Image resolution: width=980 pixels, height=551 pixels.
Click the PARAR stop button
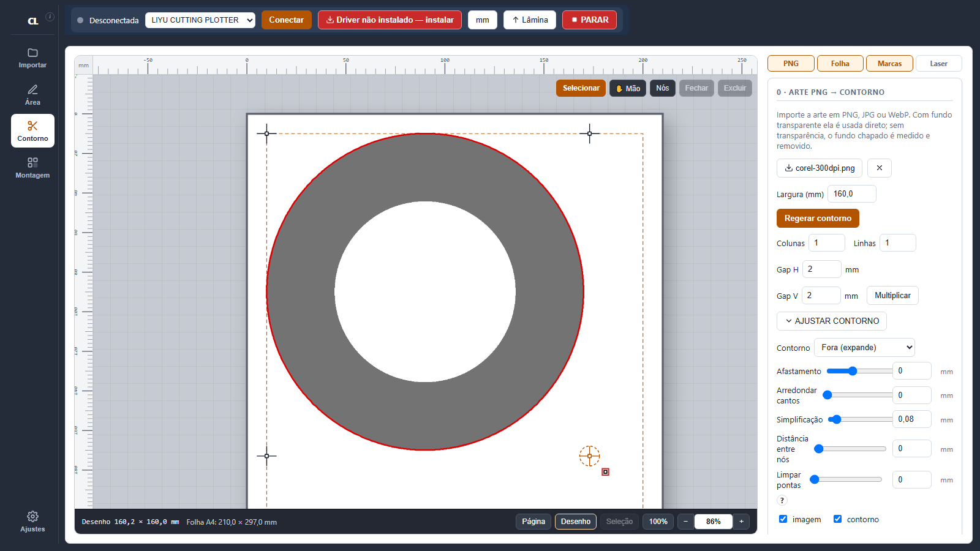[x=589, y=20]
